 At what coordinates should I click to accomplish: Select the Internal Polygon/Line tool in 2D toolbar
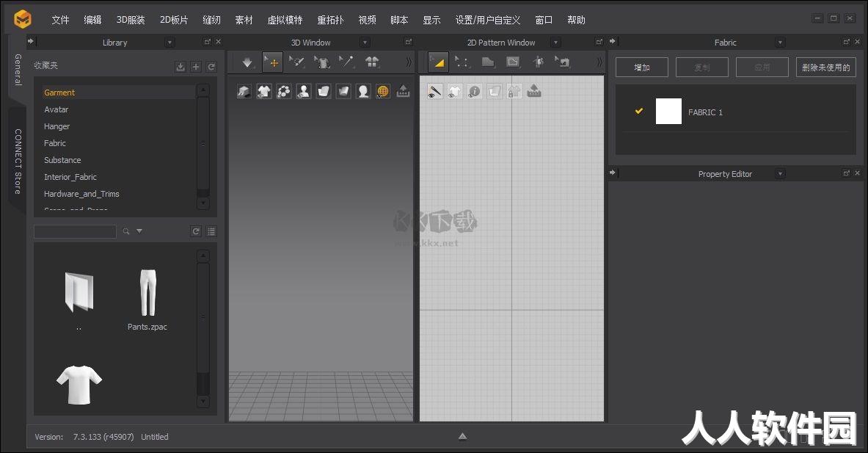[x=513, y=62]
